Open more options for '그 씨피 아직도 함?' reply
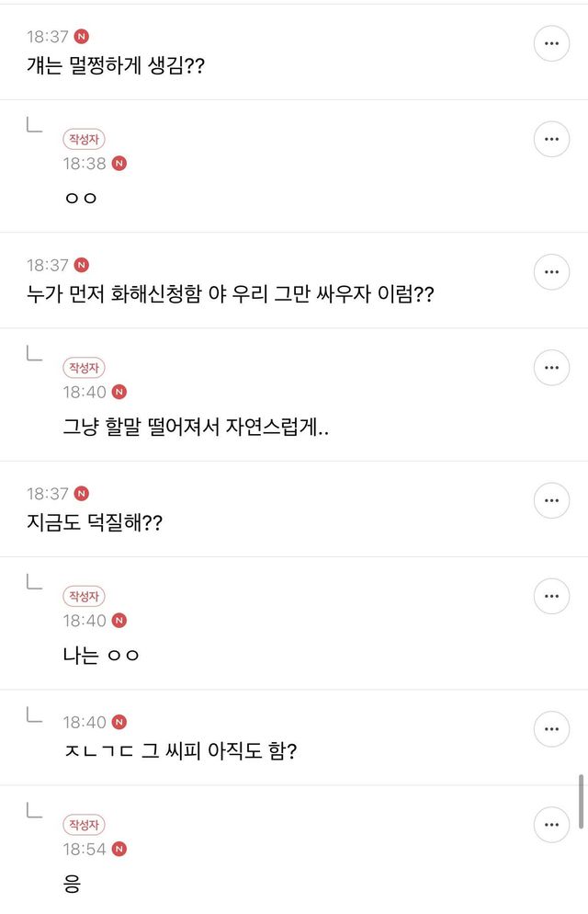Viewport: 588px width, 914px height. tap(551, 728)
